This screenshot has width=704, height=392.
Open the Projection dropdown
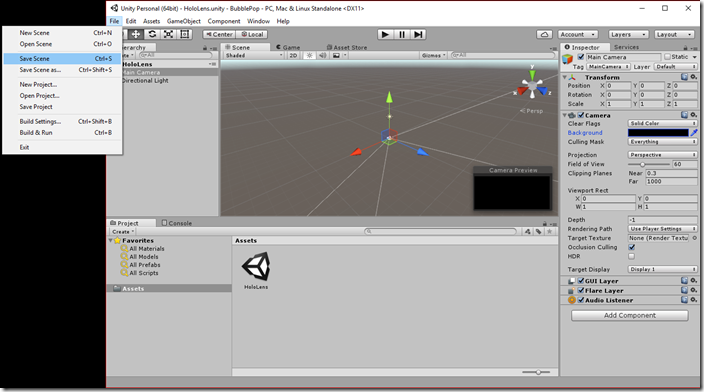[x=662, y=154]
